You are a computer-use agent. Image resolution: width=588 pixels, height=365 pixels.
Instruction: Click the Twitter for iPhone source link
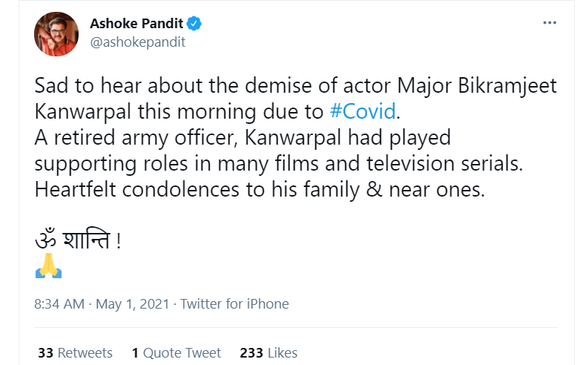click(234, 304)
